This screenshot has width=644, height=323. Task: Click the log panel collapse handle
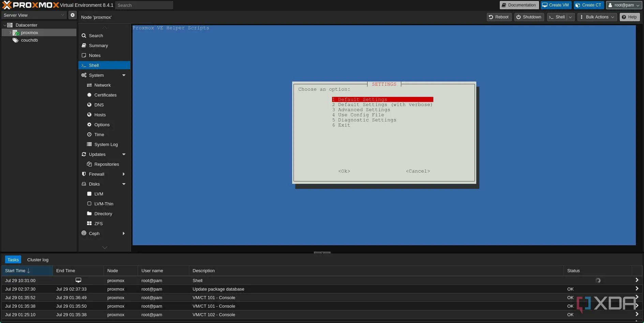(x=322, y=253)
